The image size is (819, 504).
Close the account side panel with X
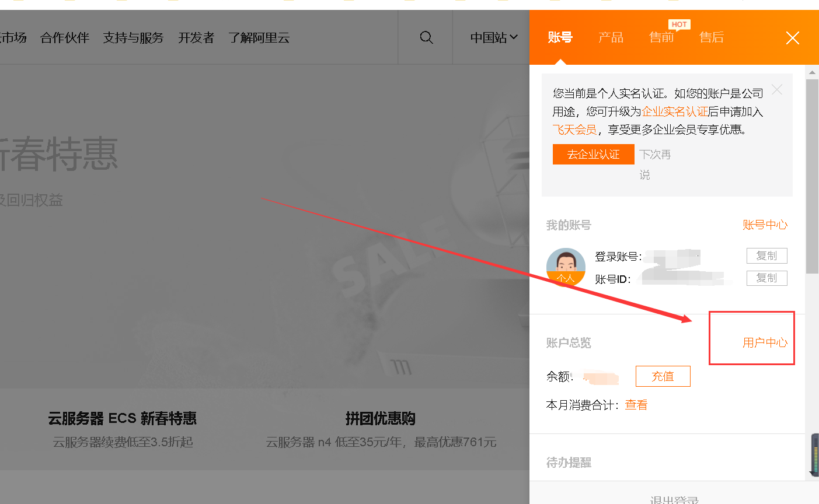click(x=792, y=38)
